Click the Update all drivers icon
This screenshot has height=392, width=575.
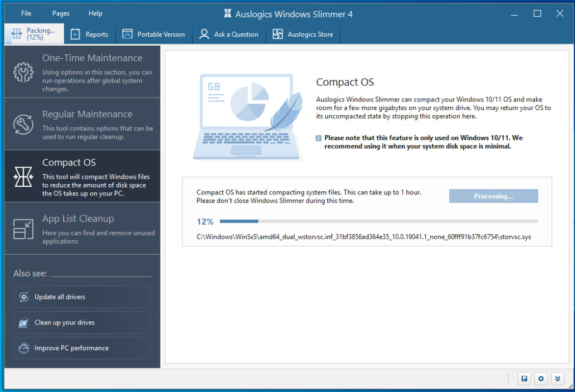[24, 297]
